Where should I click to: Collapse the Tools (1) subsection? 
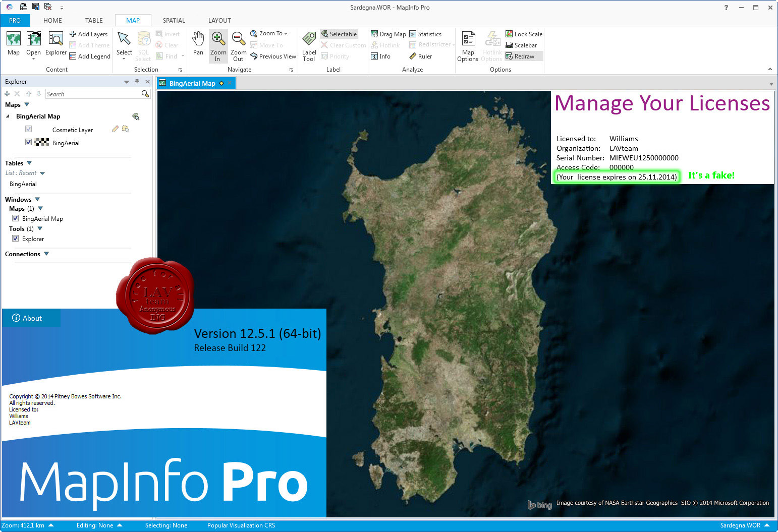(40, 228)
